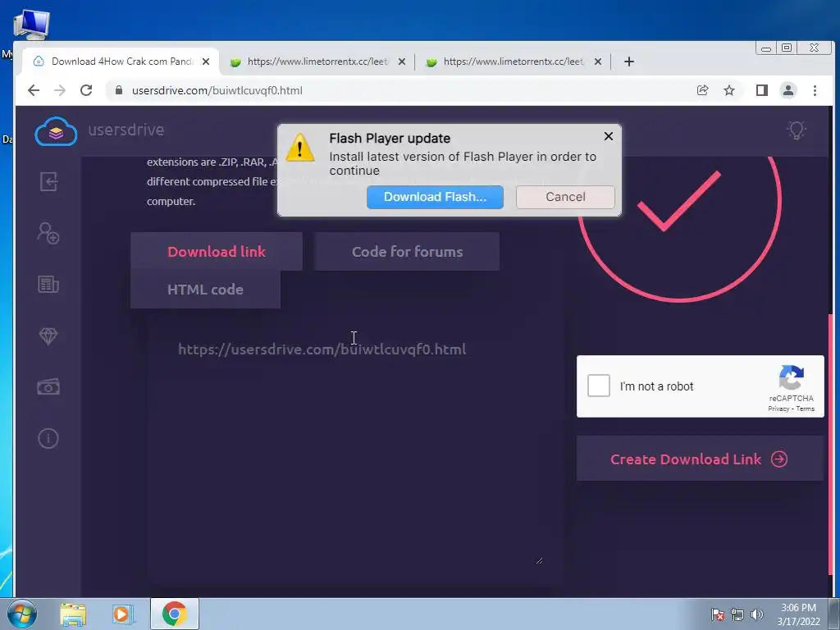
Task: Click the taskbar clock showing 3:06 PM
Action: (798, 614)
